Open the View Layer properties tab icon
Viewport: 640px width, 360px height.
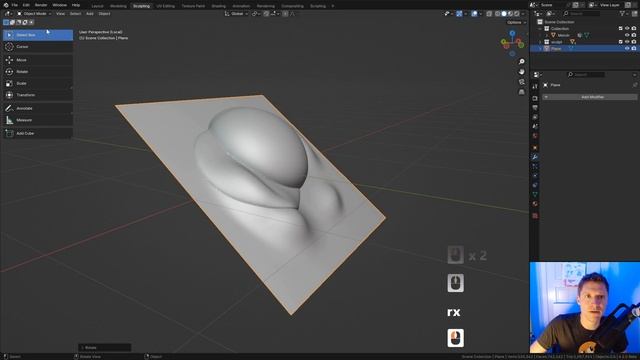(x=535, y=117)
